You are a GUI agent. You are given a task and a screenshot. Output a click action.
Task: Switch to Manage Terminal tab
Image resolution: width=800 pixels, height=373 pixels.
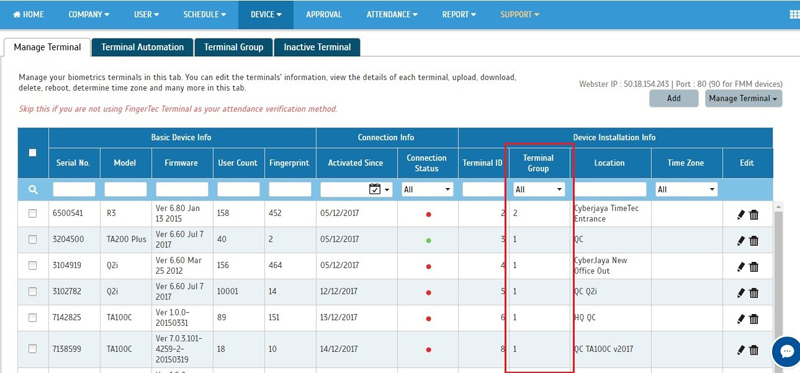47,47
